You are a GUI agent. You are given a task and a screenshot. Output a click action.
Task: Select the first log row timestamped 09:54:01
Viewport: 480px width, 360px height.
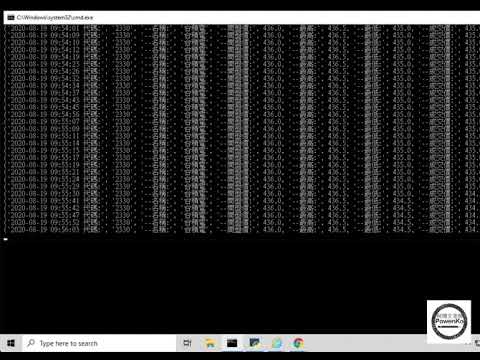click(x=242, y=28)
